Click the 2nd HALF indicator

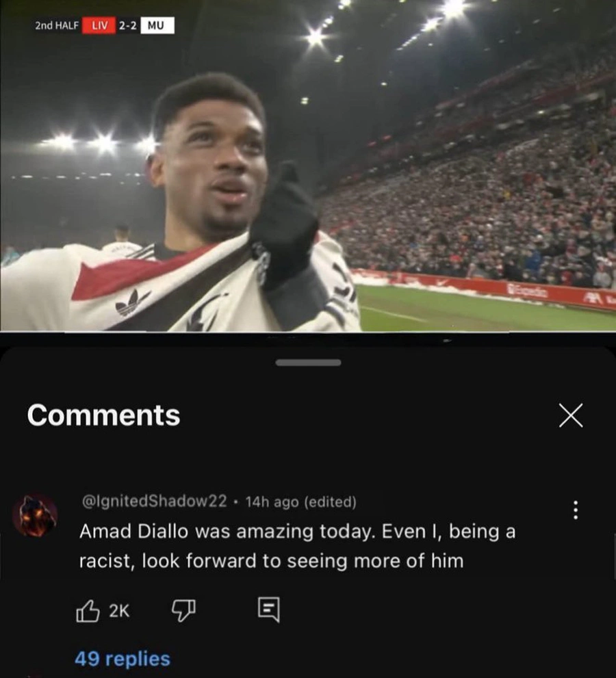pos(57,25)
